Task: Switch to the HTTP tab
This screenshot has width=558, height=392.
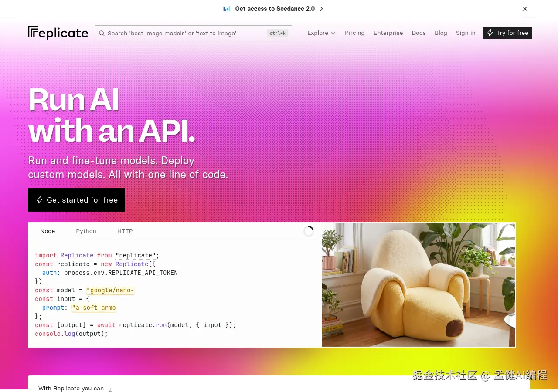Action: [125, 231]
